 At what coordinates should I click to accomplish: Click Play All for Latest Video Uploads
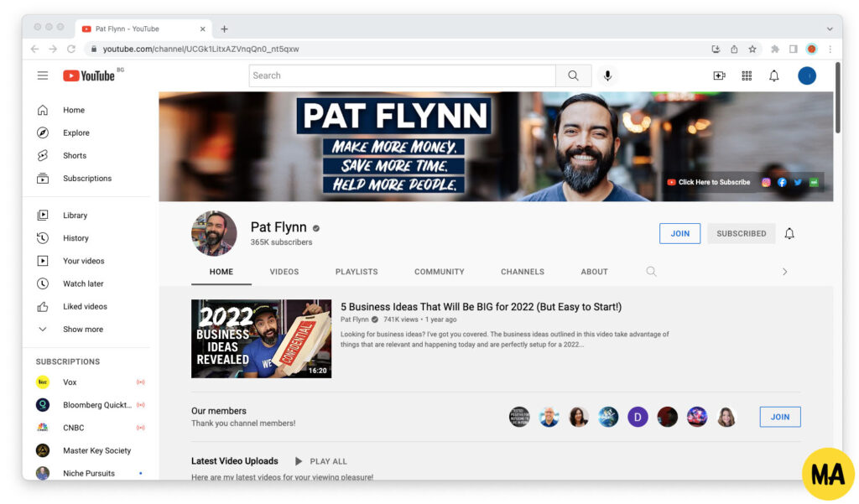[321, 461]
